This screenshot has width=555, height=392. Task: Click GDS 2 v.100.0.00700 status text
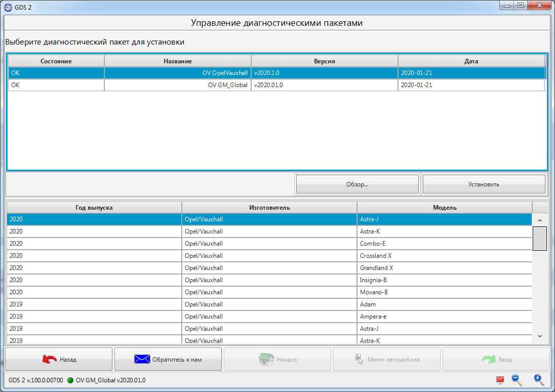click(36, 380)
